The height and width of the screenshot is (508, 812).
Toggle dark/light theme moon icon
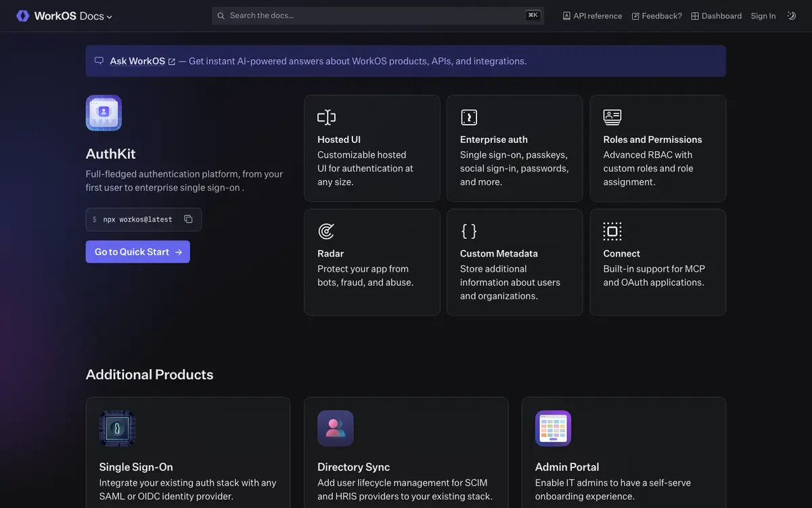click(x=792, y=16)
